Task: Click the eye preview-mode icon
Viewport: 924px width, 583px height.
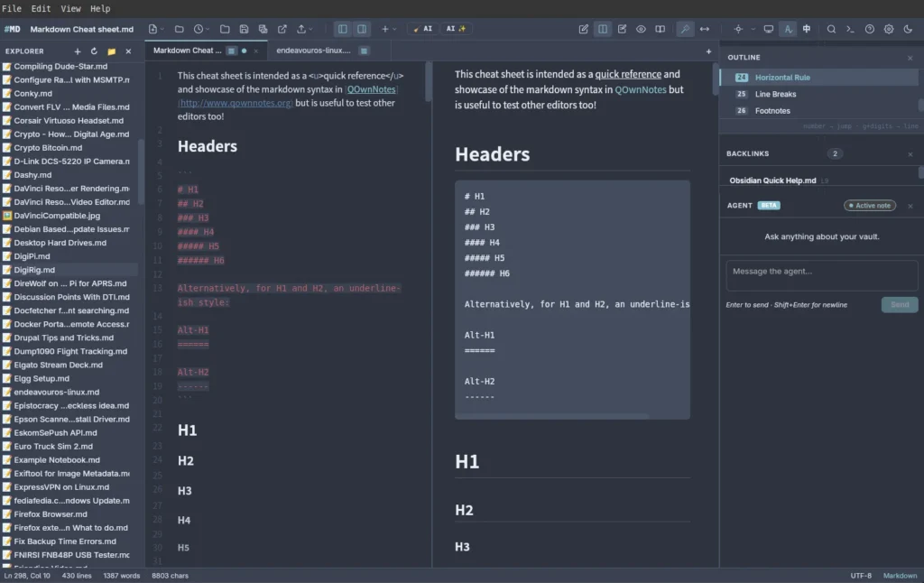Action: pos(641,29)
